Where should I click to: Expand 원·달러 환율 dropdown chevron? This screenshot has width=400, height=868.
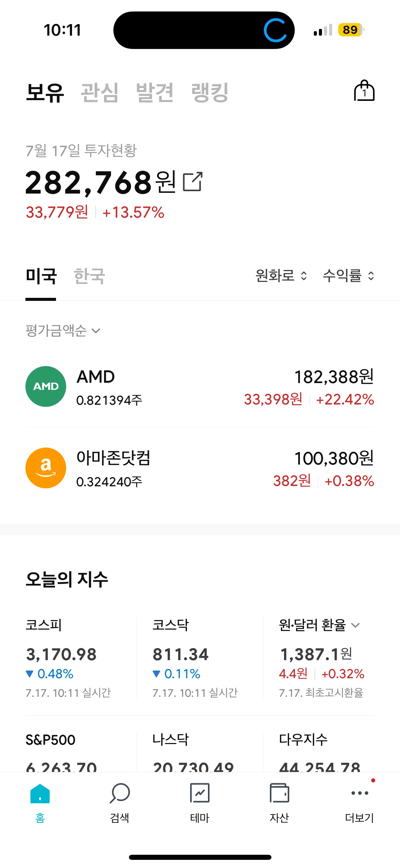(355, 625)
